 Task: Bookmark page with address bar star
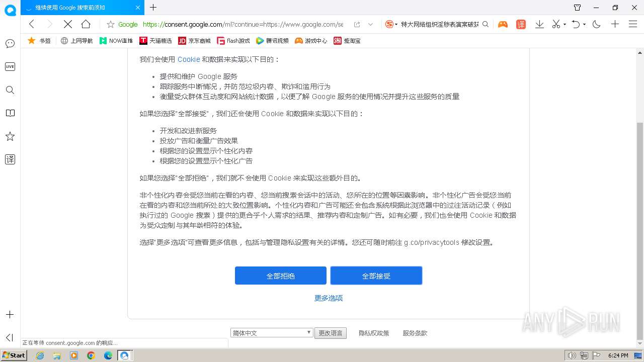111,24
